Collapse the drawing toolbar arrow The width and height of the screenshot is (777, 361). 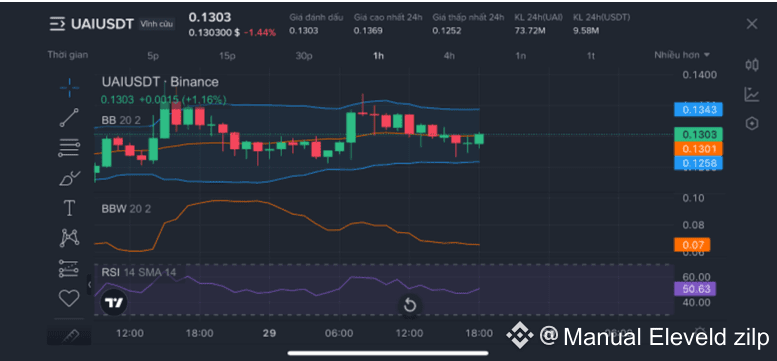90,284
